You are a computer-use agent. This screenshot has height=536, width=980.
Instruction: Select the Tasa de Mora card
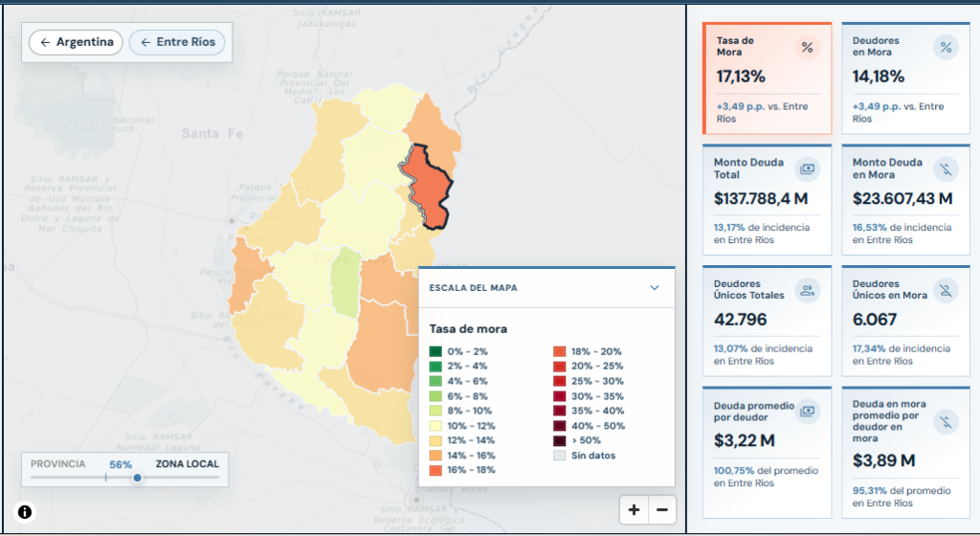767,78
